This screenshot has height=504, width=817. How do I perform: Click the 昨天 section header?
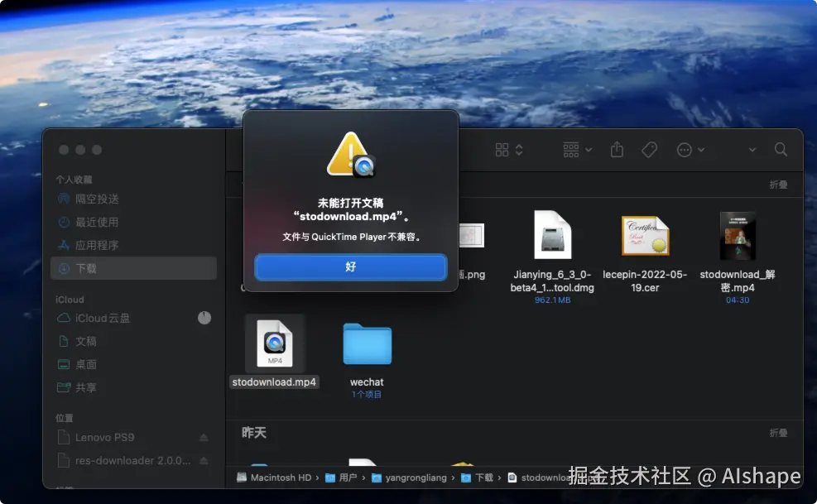(254, 433)
